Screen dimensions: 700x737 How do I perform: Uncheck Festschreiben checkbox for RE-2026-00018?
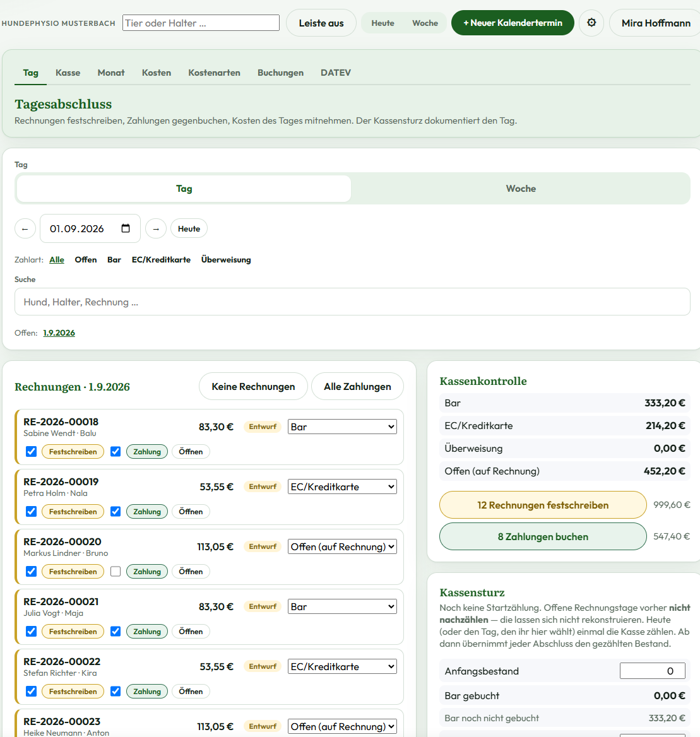31,451
